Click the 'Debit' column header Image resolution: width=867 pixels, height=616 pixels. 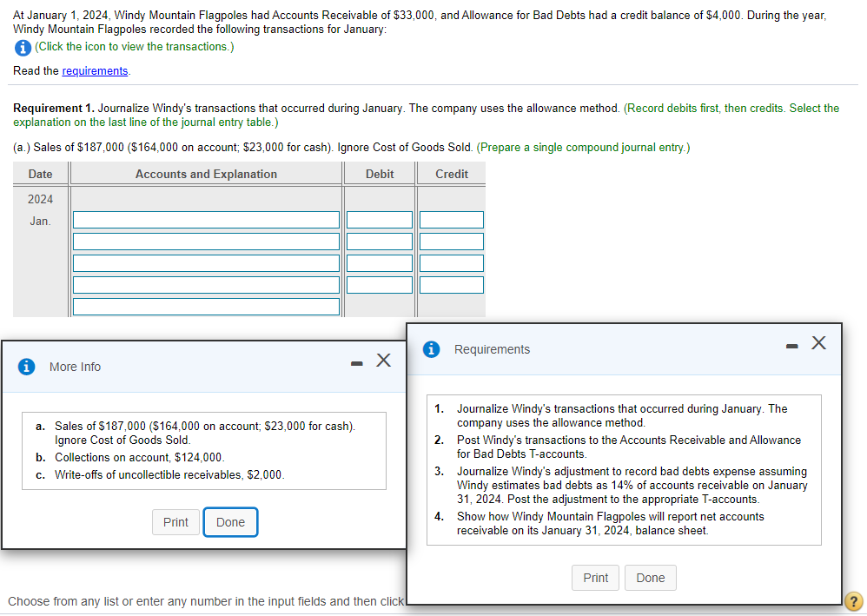click(380, 174)
